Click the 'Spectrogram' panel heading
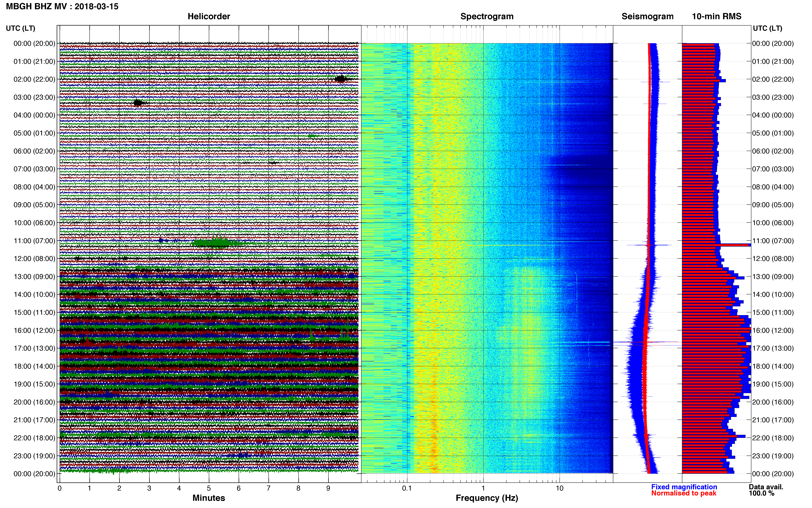 click(487, 16)
